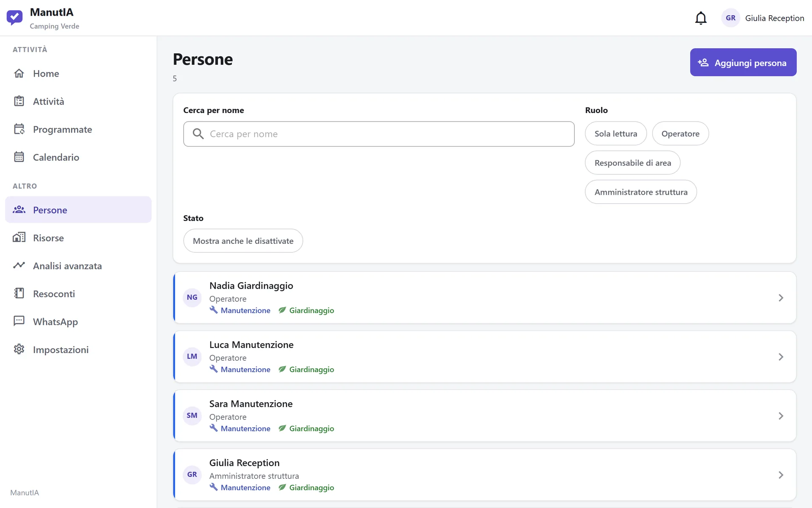Click the GR avatar on Giulia's card
This screenshot has width=812, height=508.
192,475
